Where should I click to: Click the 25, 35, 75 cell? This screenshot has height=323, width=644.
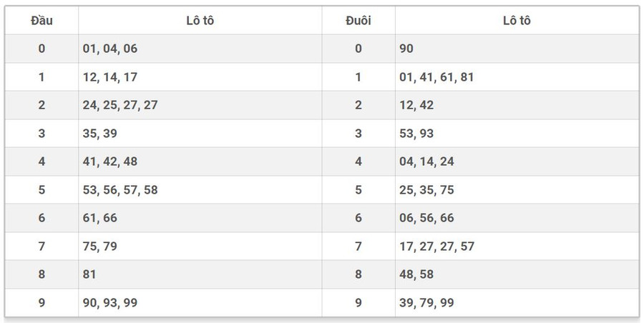(426, 190)
